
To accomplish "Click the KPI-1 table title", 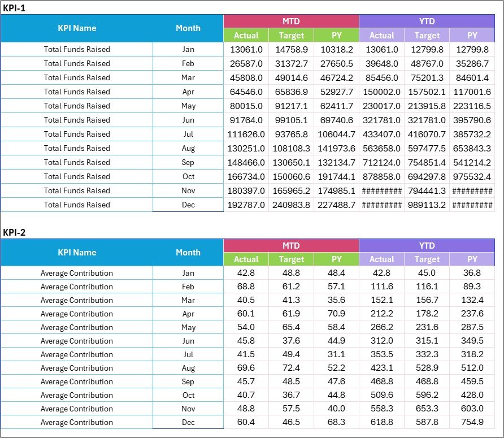I will (x=13, y=8).
